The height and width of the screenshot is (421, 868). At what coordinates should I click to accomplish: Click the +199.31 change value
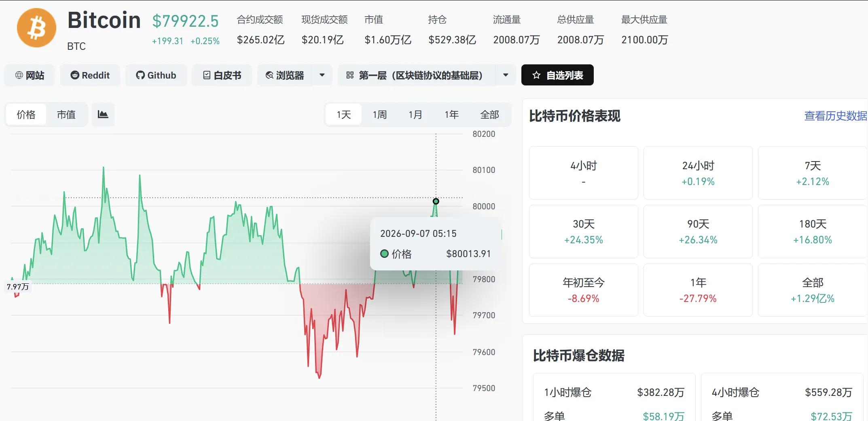click(x=167, y=41)
